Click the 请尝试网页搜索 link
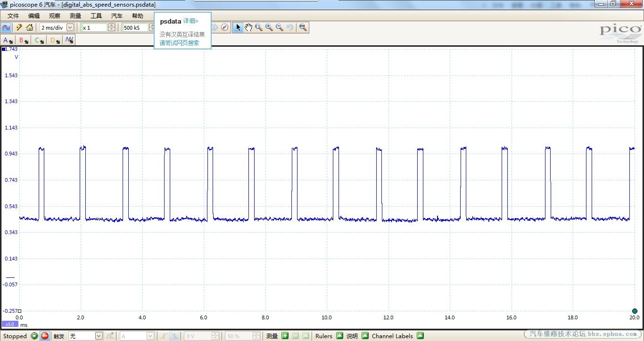This screenshot has width=644, height=341. pyautogui.click(x=179, y=43)
